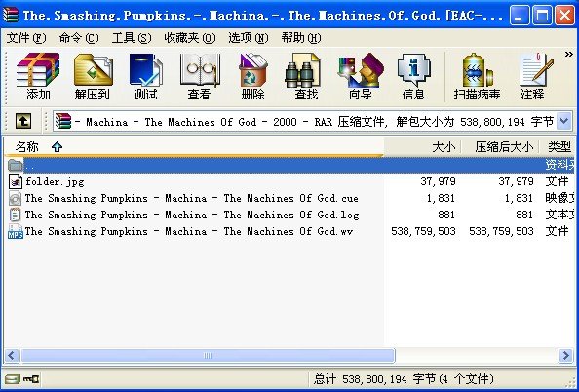The image size is (579, 392).
Task: Click the WinRAR icon in the title bar
Action: (x=11, y=15)
